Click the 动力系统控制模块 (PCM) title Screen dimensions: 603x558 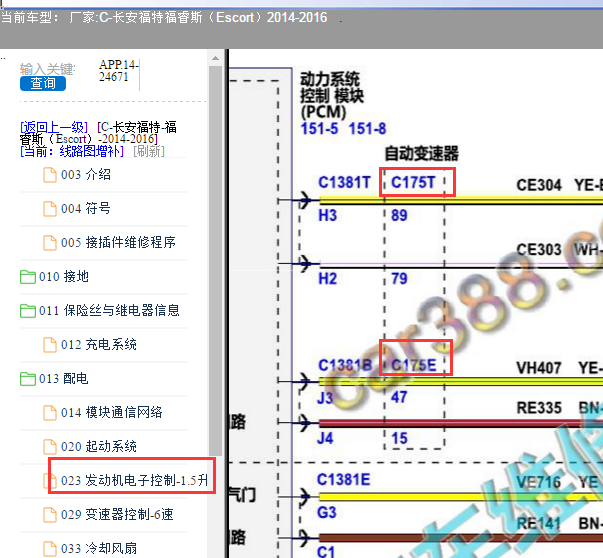(332, 96)
